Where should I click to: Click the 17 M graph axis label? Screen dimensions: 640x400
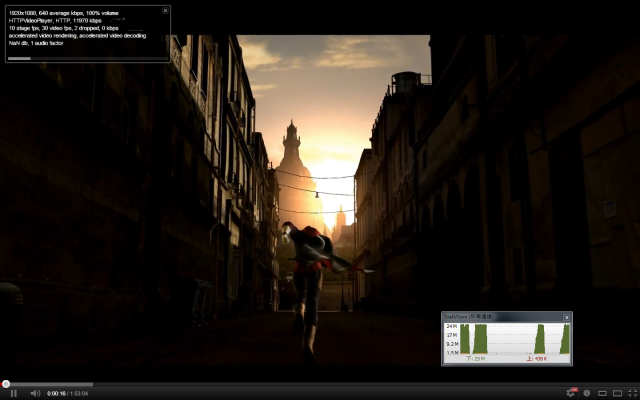point(451,335)
